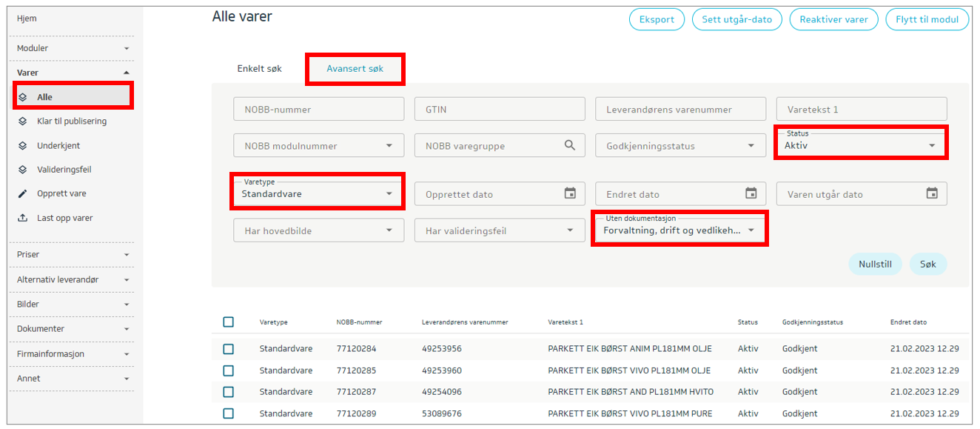The width and height of the screenshot is (980, 429).
Task: Expand the Godkjenningsstatus dropdown
Action: click(679, 146)
